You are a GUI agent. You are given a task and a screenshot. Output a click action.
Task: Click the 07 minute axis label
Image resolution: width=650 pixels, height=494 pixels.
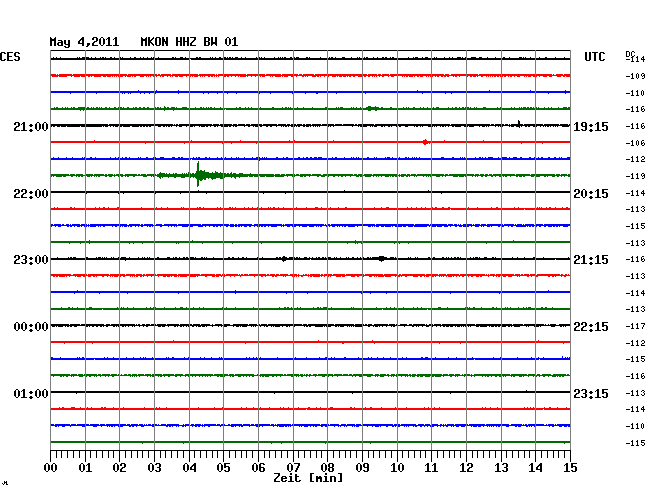293,468
